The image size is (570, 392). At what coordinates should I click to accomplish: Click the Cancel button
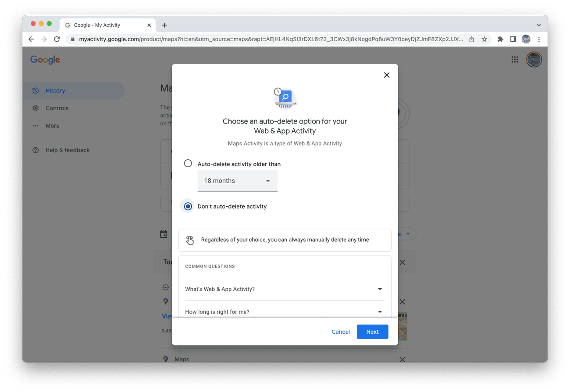tap(341, 332)
